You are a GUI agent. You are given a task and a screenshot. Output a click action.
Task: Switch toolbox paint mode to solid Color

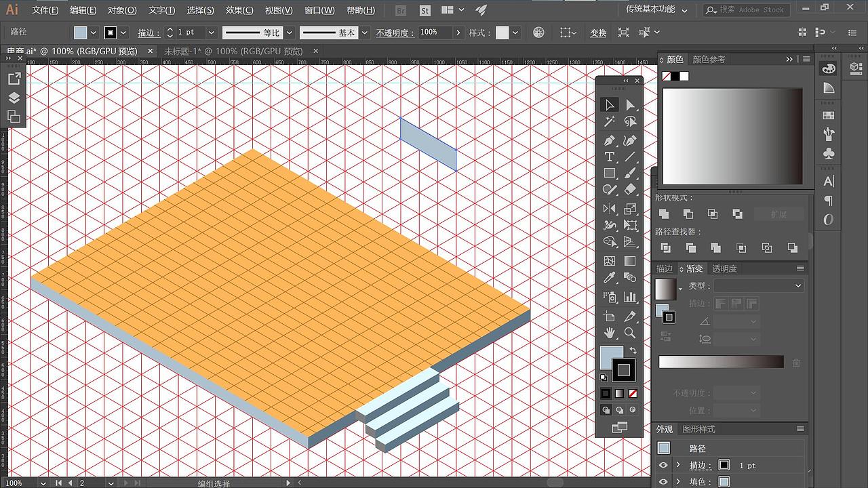(606, 393)
